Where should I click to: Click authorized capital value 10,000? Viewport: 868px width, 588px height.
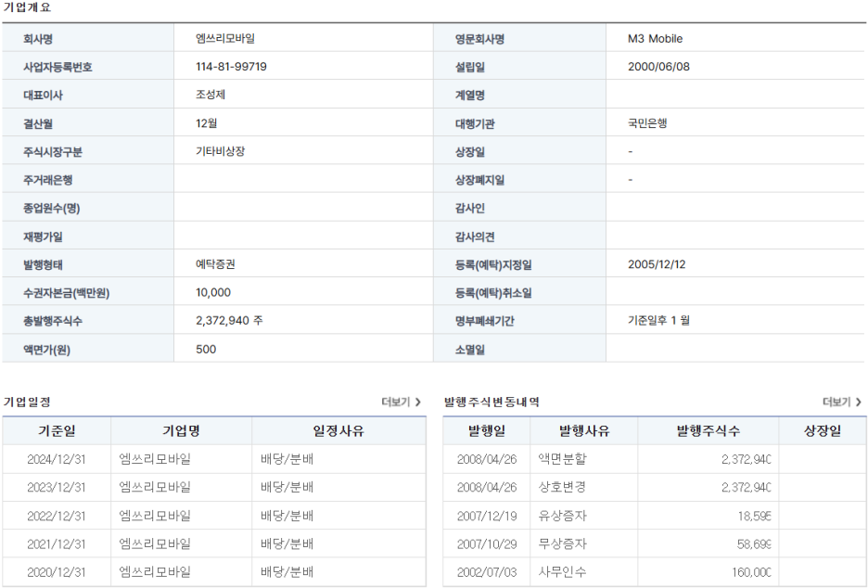point(213,292)
